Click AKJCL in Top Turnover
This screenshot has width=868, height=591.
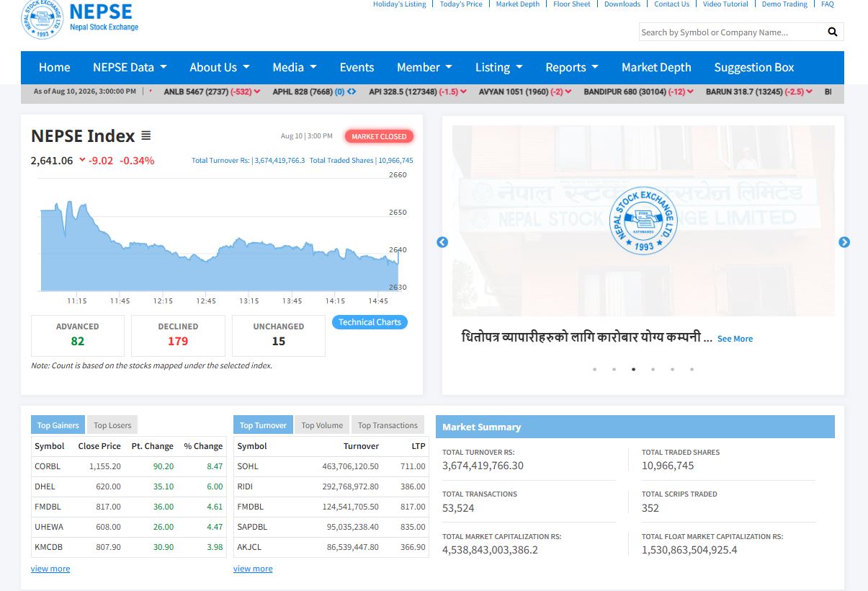click(x=249, y=547)
